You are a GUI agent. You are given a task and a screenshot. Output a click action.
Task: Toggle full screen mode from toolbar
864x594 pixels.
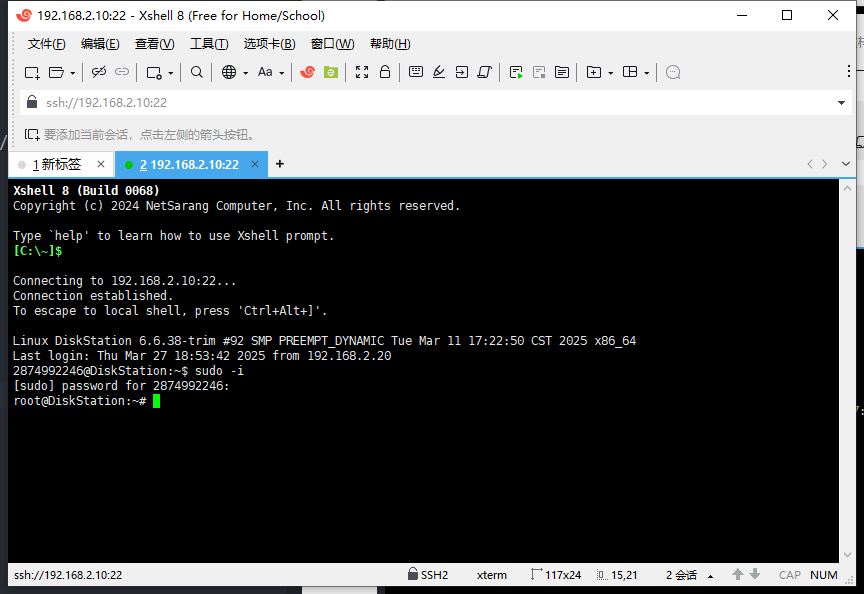click(362, 72)
